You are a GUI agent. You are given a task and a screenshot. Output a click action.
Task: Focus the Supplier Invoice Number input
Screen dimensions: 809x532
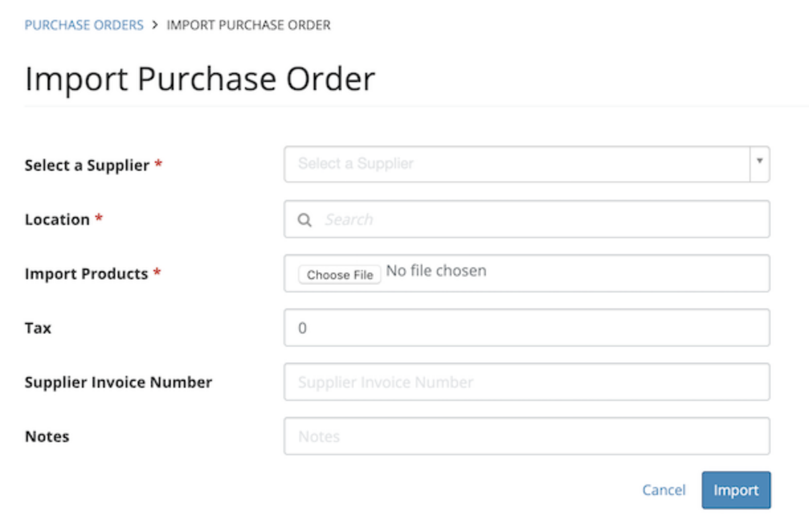[x=526, y=382]
